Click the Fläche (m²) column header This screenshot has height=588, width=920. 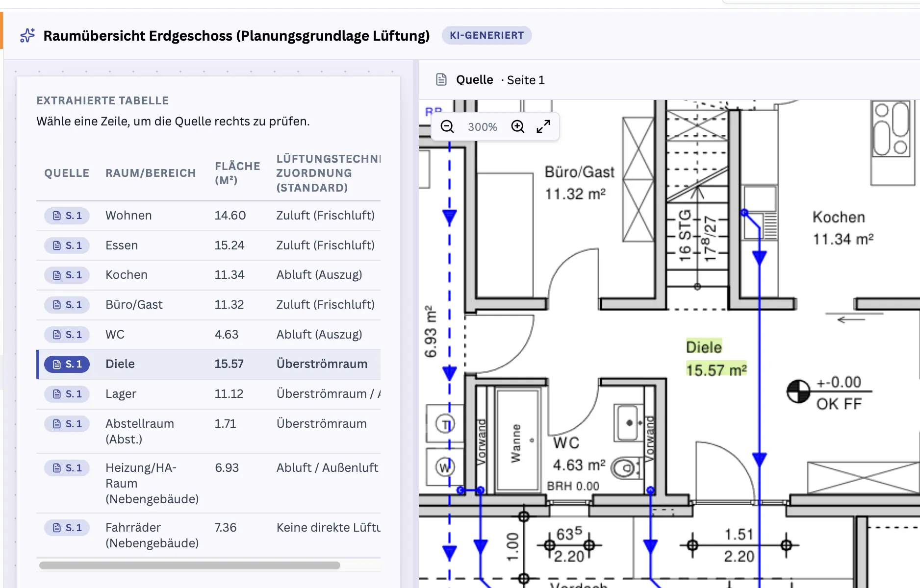(x=237, y=173)
